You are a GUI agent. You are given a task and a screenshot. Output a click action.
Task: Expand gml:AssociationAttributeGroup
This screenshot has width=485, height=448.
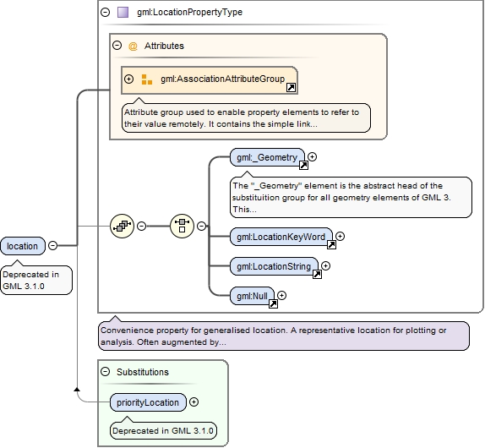pyautogui.click(x=128, y=79)
